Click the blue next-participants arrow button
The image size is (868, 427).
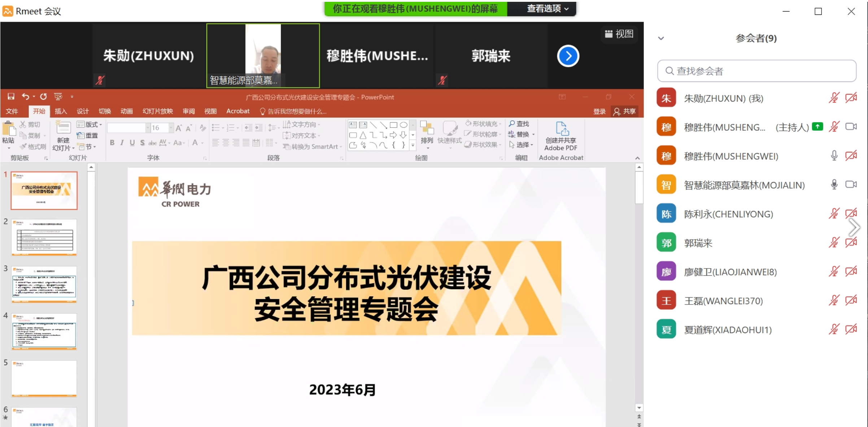(568, 56)
